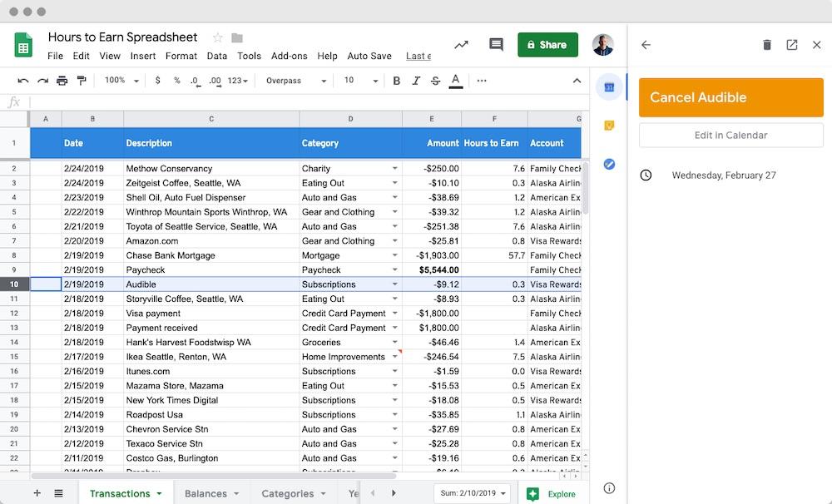Decrease decimal places button

(196, 82)
